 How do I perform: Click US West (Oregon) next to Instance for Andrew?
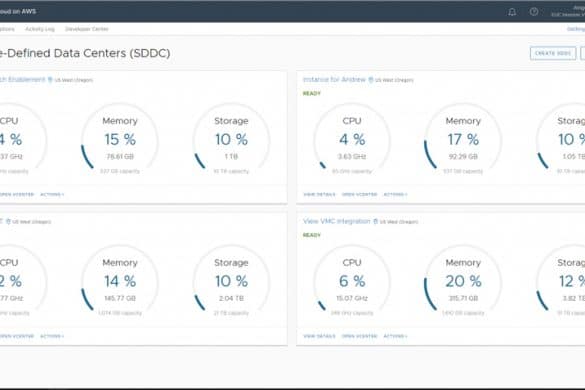coord(394,80)
